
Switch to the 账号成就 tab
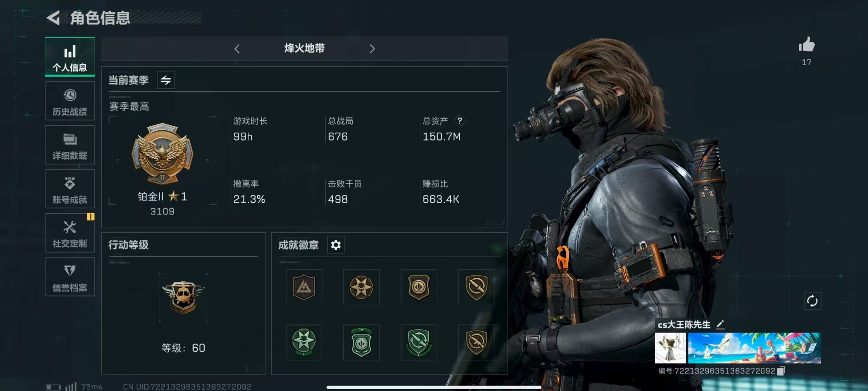70,189
